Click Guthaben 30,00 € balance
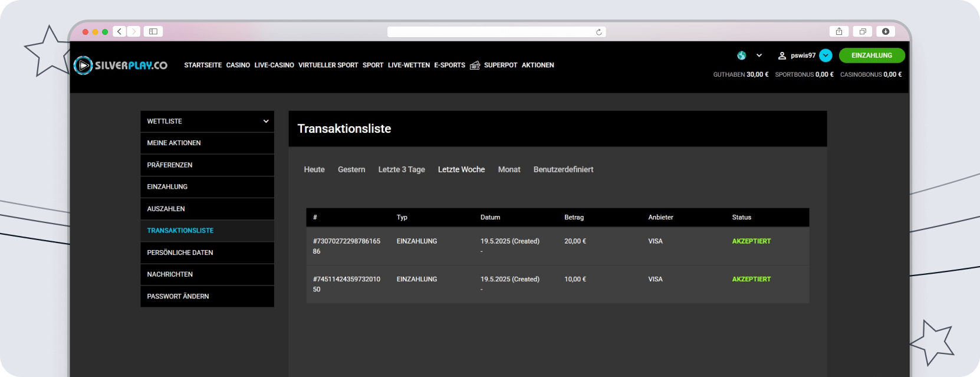This screenshot has height=377, width=980. point(741,74)
